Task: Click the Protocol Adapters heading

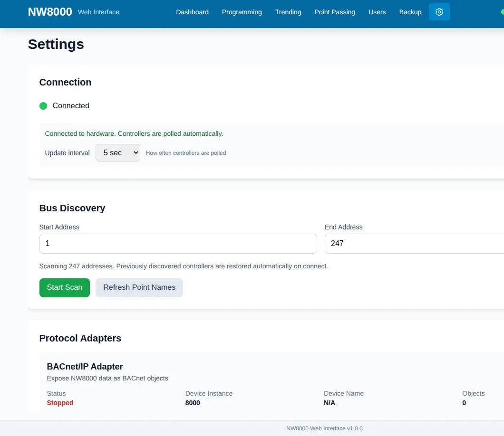Action: point(80,338)
